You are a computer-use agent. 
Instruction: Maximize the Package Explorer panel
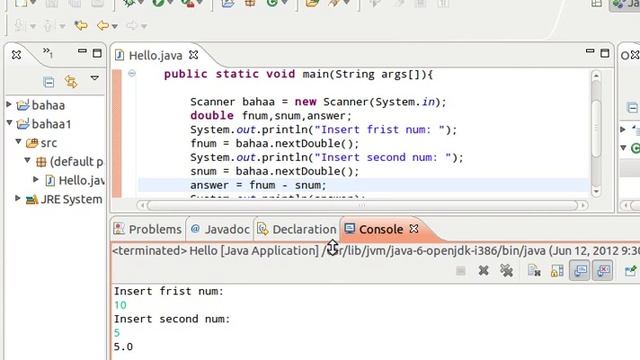[97, 53]
